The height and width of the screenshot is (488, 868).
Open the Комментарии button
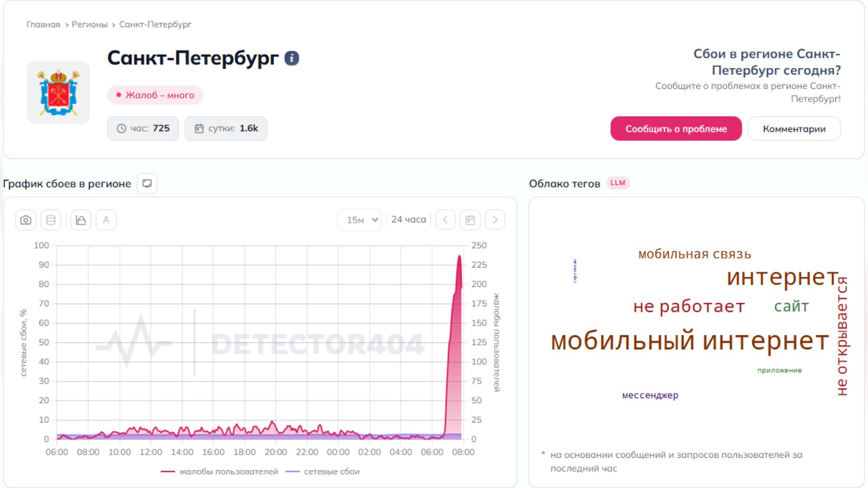pyautogui.click(x=794, y=129)
